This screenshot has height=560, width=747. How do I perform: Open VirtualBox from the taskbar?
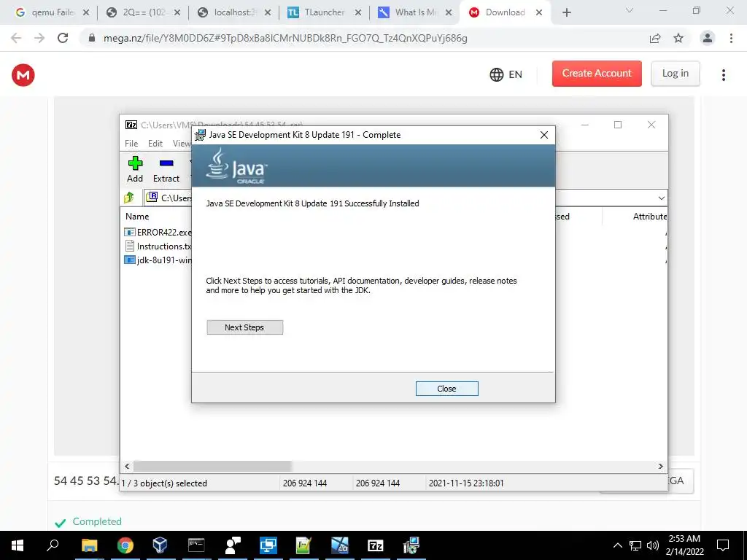(x=160, y=545)
